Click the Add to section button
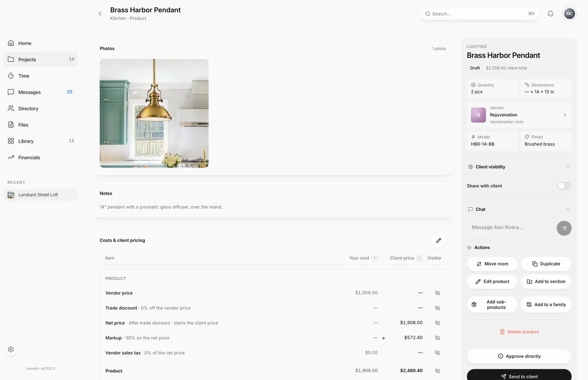Screen dimensions: 588x380 (546, 282)
